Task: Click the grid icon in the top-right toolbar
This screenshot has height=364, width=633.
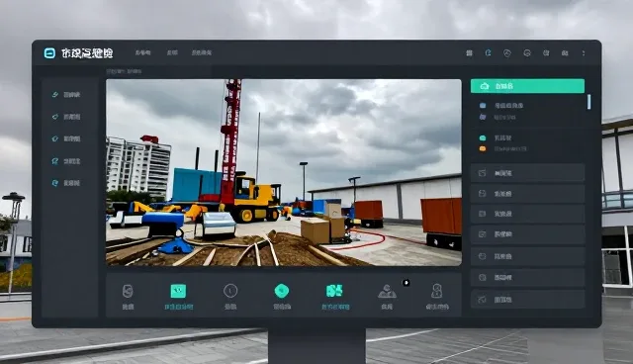Action: point(469,52)
